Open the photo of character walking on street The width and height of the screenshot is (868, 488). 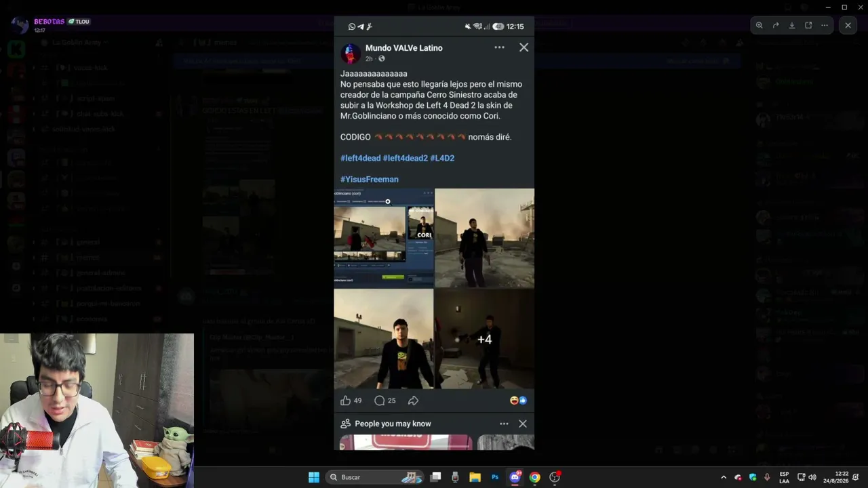(484, 238)
